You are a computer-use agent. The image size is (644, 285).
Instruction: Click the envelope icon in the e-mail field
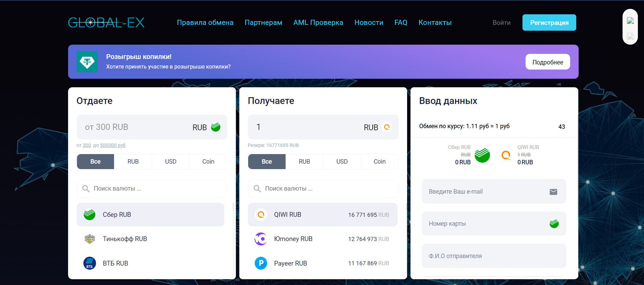553,192
